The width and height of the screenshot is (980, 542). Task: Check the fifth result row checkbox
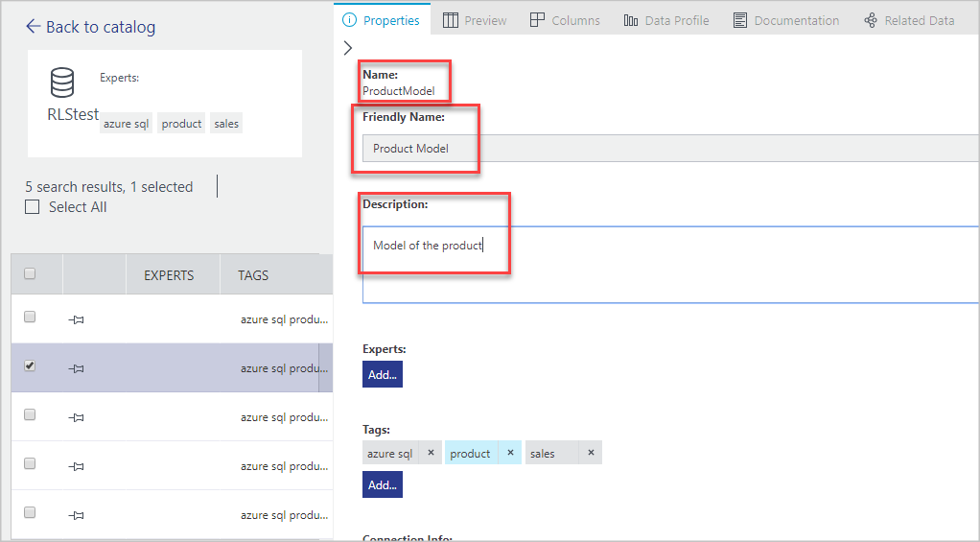[30, 512]
